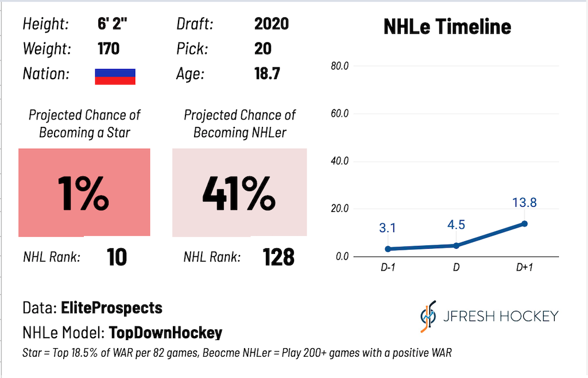Select the Draft year value 2020

[272, 24]
